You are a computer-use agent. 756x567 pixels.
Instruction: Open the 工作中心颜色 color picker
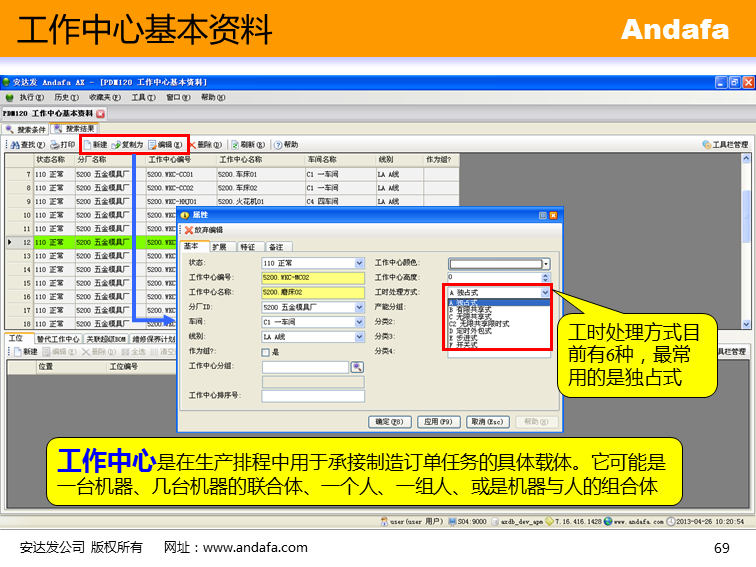point(546,263)
